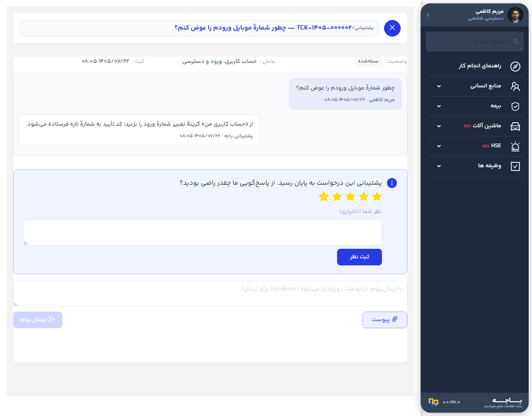The image size is (532, 416).
Task: Focus the جستجوی منوها search field
Action: tap(475, 42)
